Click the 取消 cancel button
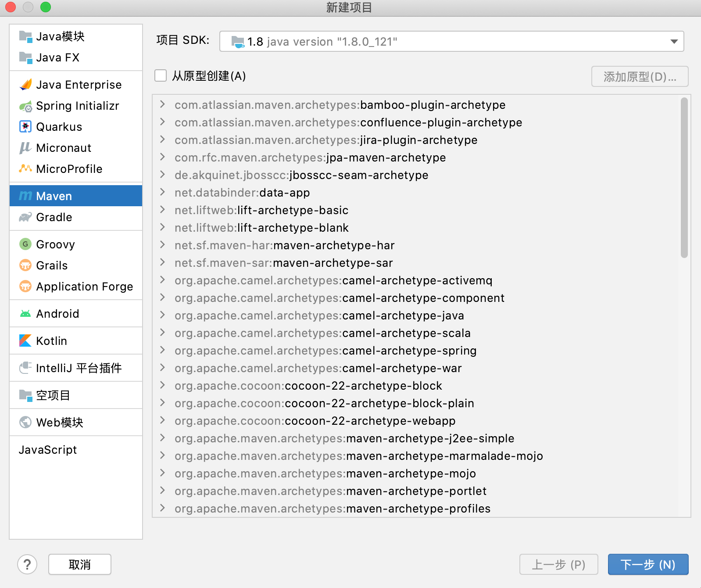 tap(80, 564)
